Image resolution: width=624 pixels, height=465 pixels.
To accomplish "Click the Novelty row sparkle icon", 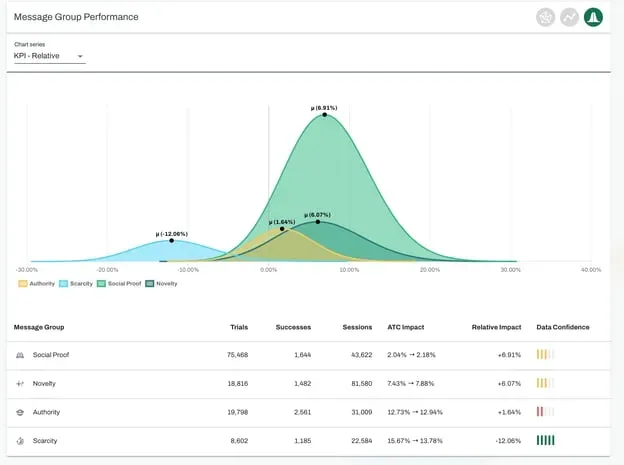I will 20,383.
